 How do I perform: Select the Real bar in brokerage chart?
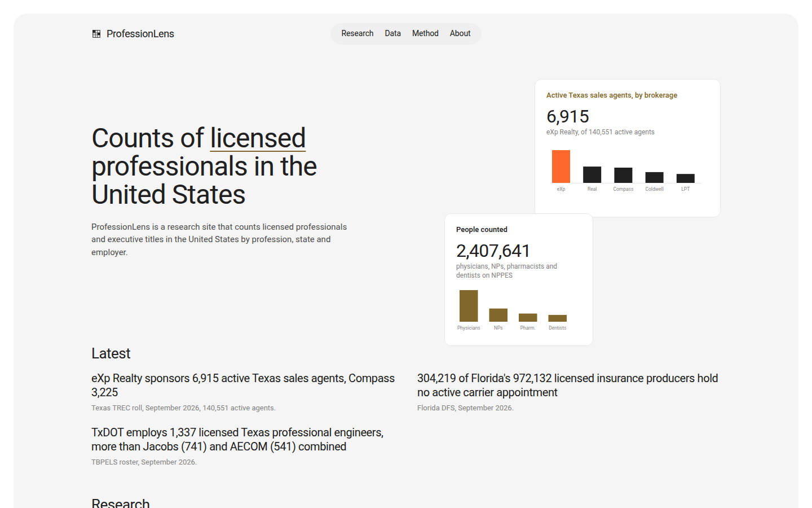[x=592, y=174]
